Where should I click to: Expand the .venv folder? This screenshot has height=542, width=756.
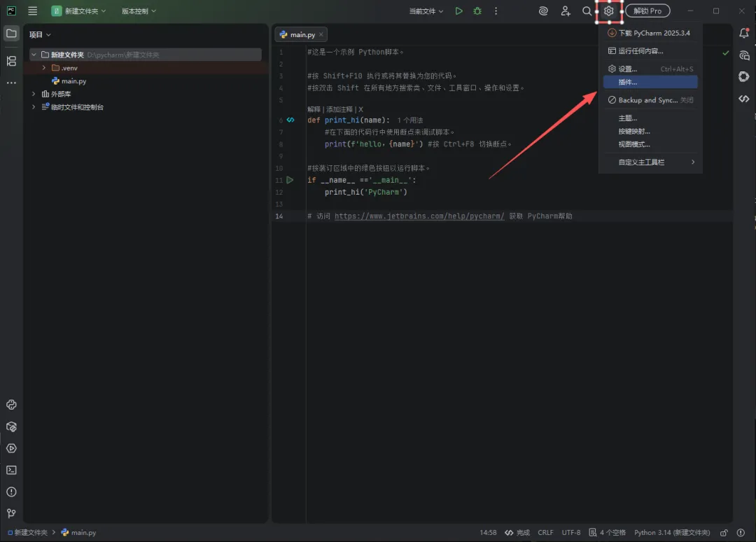[x=44, y=68]
